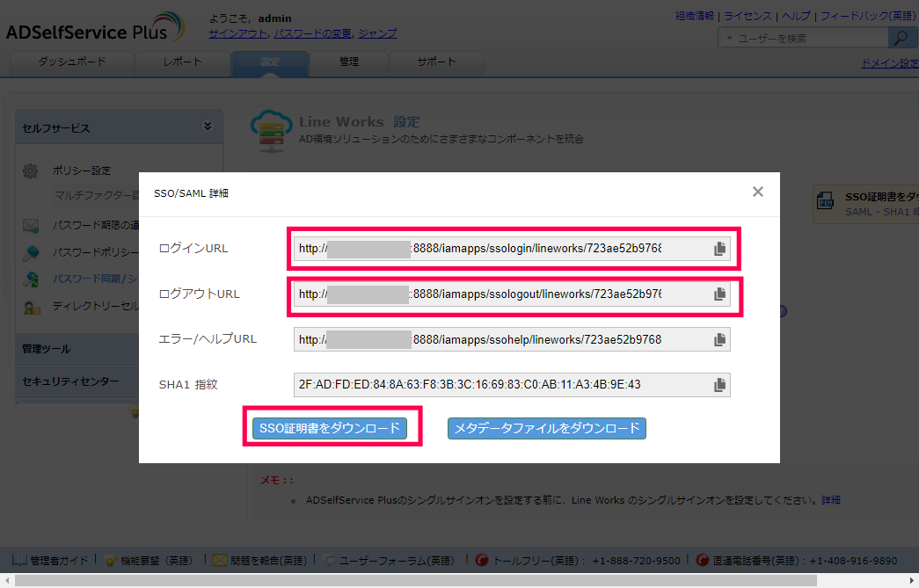Open the レポート tab
This screenshot has width=919, height=588.
coord(182,62)
